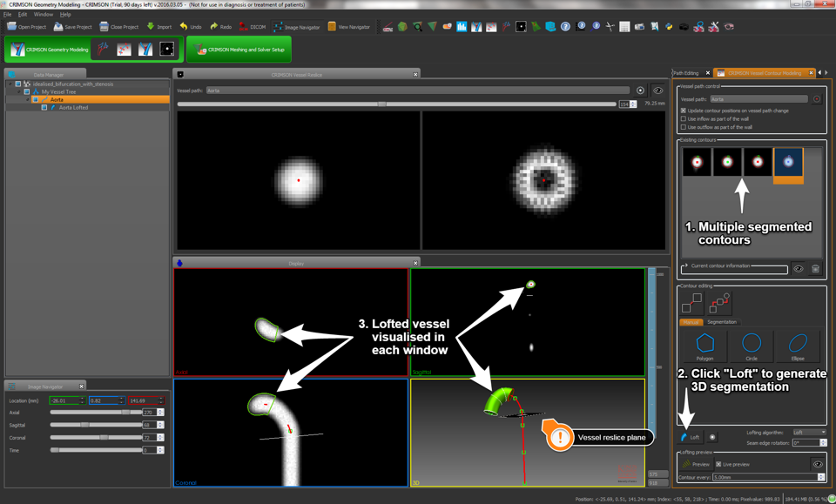The height and width of the screenshot is (504, 836).
Task: Click the Import toolbar icon
Action: [x=159, y=27]
